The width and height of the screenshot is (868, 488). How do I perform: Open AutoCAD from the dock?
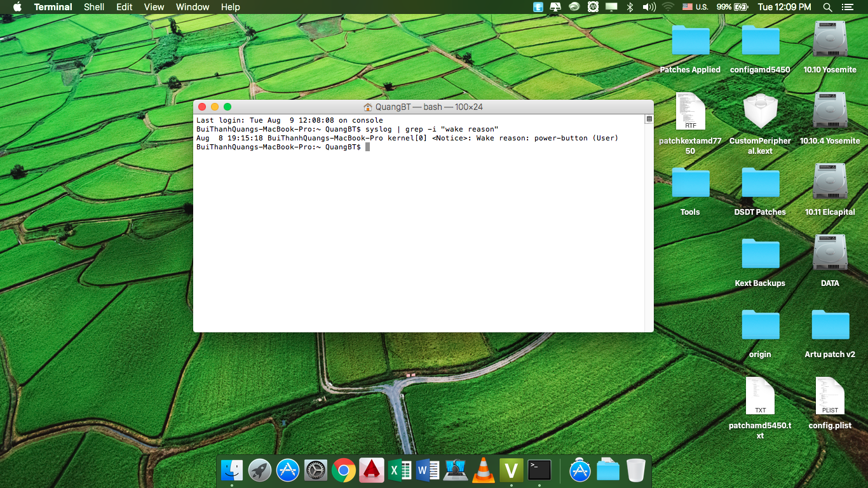(372, 471)
